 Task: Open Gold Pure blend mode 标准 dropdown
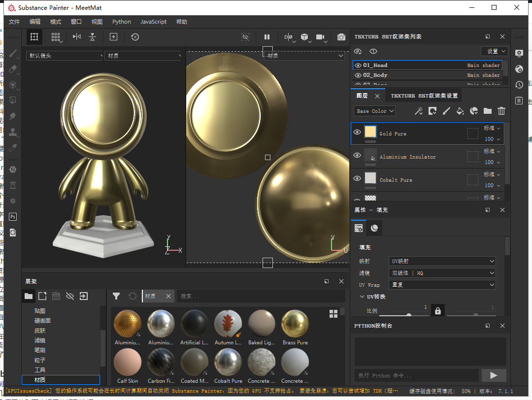coord(492,128)
